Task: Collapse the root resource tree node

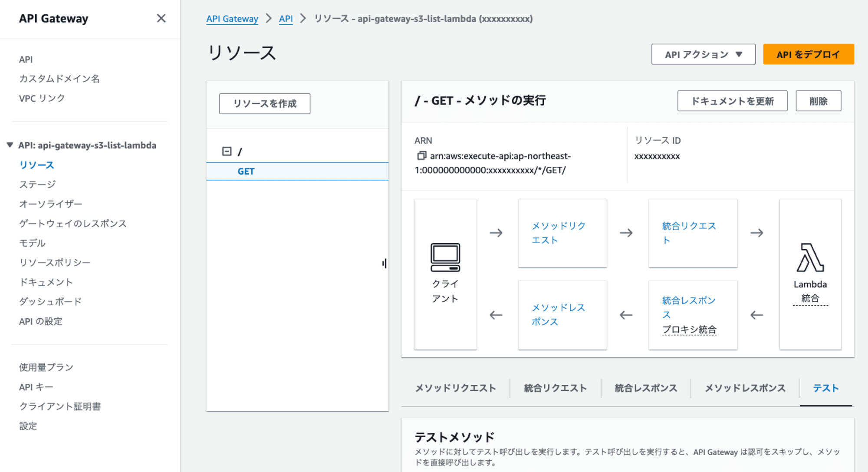Action: tap(227, 151)
